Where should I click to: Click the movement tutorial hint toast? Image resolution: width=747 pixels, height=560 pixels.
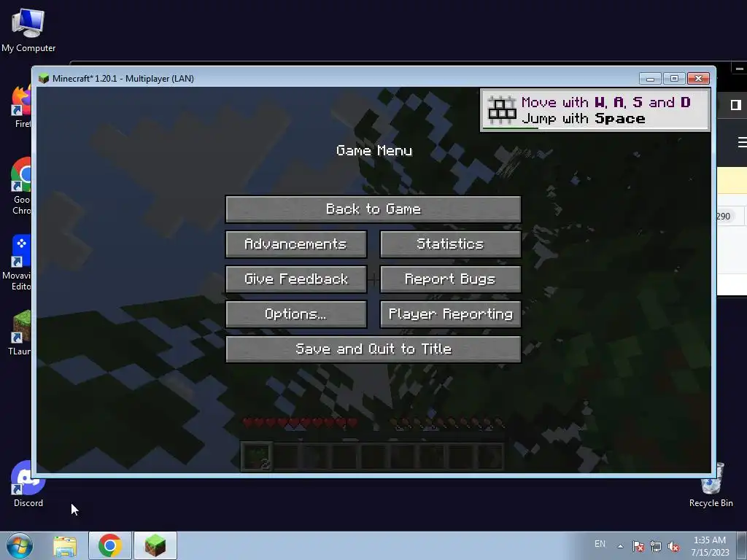click(x=595, y=110)
